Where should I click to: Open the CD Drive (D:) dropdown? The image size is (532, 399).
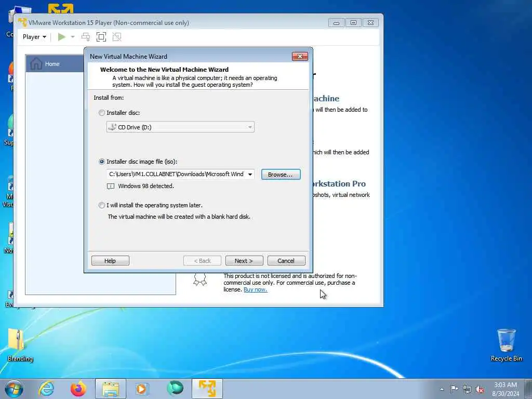point(180,127)
